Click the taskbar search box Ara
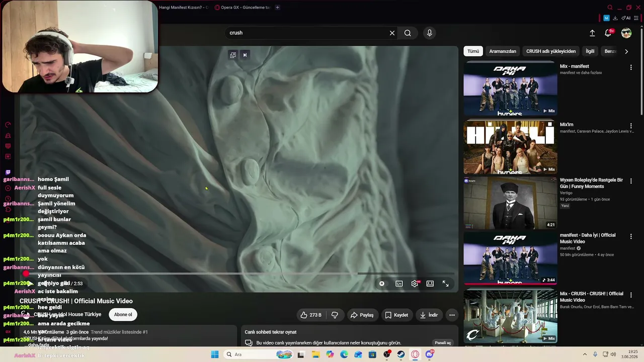Screen dimensions: 644x362 (x=258, y=354)
